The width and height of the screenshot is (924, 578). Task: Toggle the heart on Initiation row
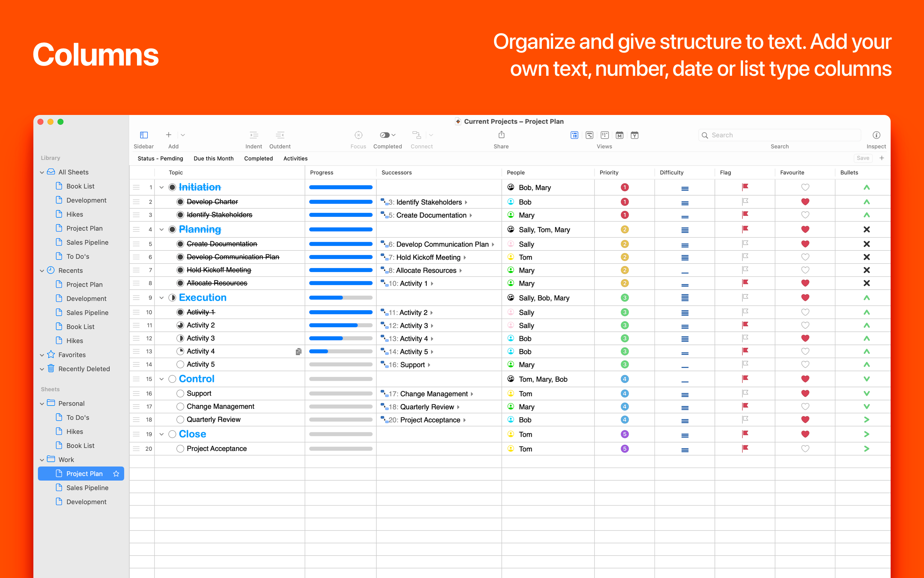805,187
